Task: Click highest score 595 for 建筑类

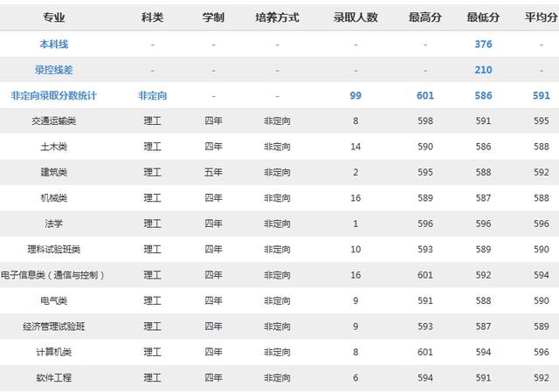Action: pyautogui.click(x=425, y=173)
